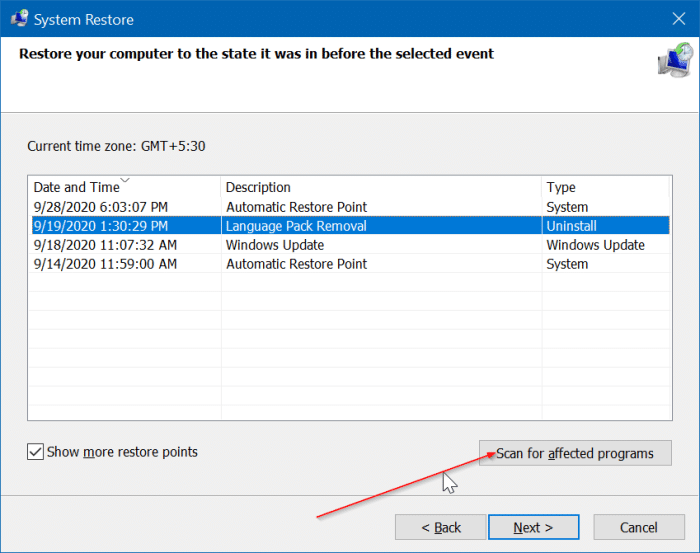Cancel the System Restore wizard
The width and height of the screenshot is (700, 553).
coord(639,528)
